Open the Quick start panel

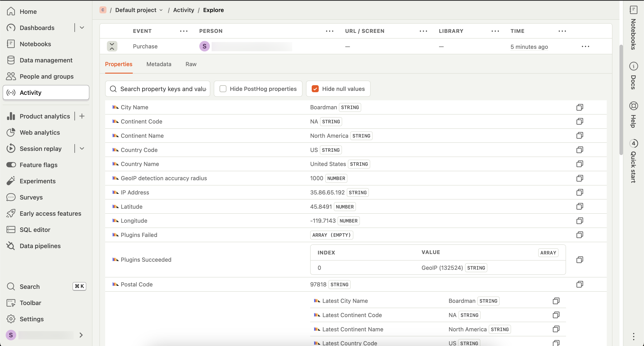point(633,161)
